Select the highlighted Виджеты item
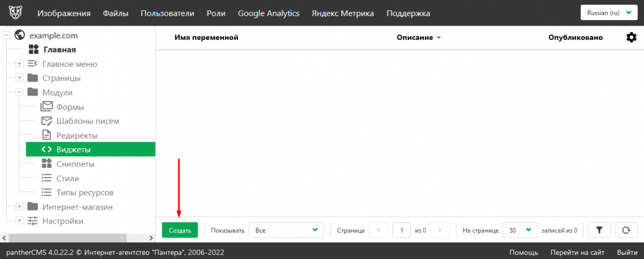This screenshot has width=644, height=259. (90, 149)
